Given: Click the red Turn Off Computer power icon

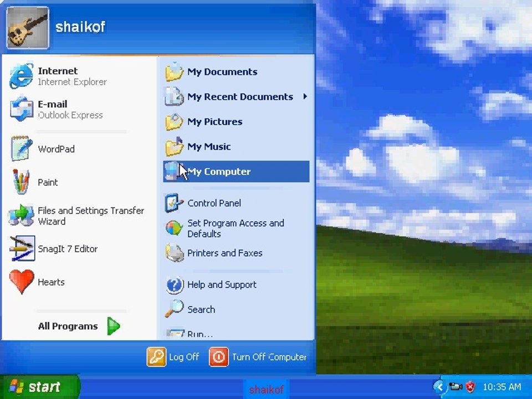Looking at the screenshot, I should (x=219, y=356).
